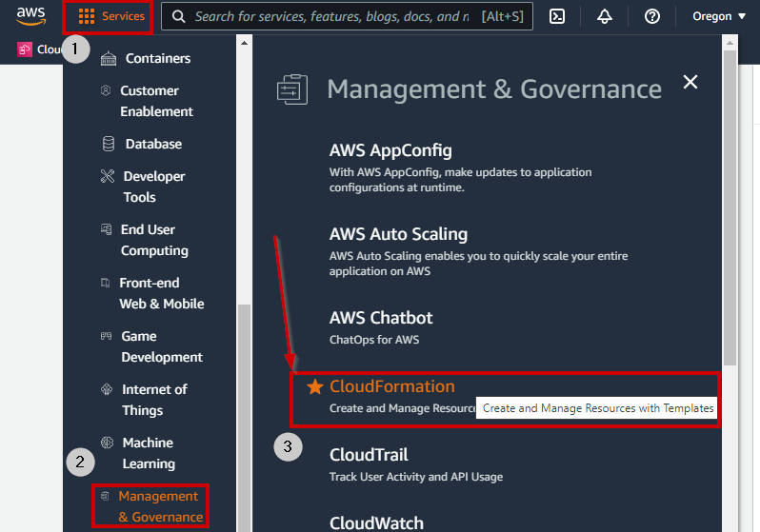Close the Management & Governance panel
This screenshot has height=532, width=760.
690,82
